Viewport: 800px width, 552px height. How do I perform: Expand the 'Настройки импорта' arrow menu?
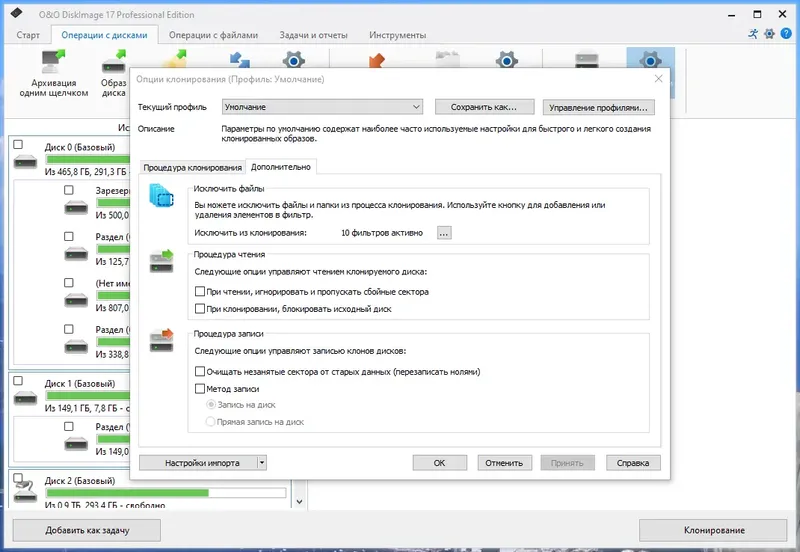pyautogui.click(x=262, y=463)
